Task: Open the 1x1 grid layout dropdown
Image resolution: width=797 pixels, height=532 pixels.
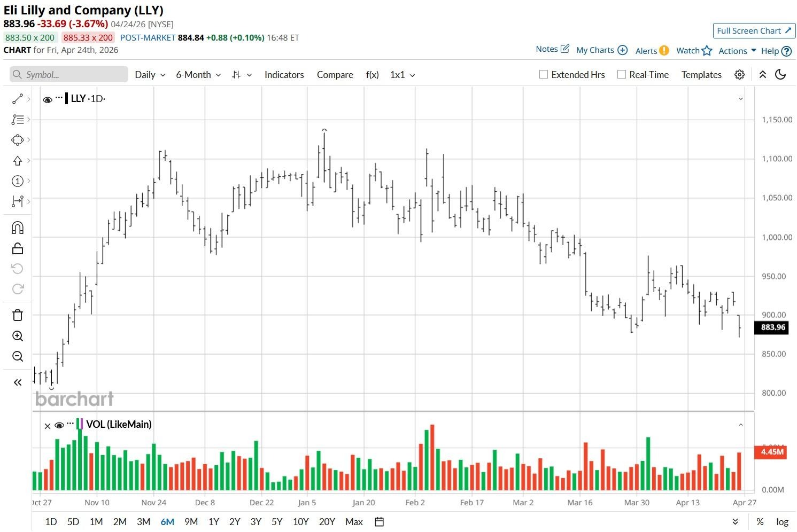Action: [x=403, y=75]
